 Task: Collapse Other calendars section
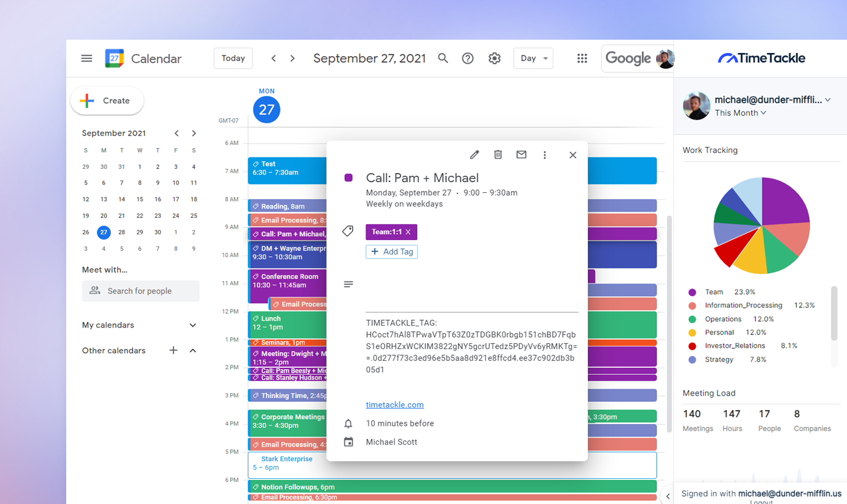coord(193,350)
